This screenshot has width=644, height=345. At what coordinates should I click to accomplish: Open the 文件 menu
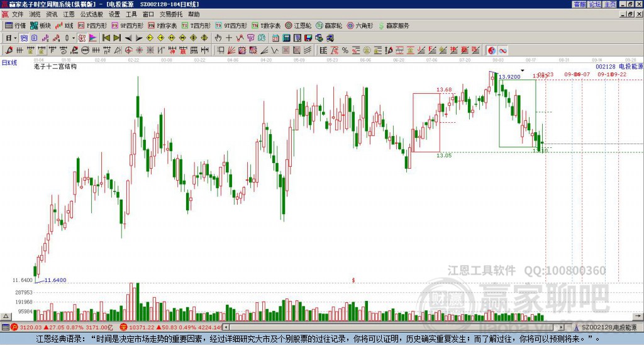[18, 14]
